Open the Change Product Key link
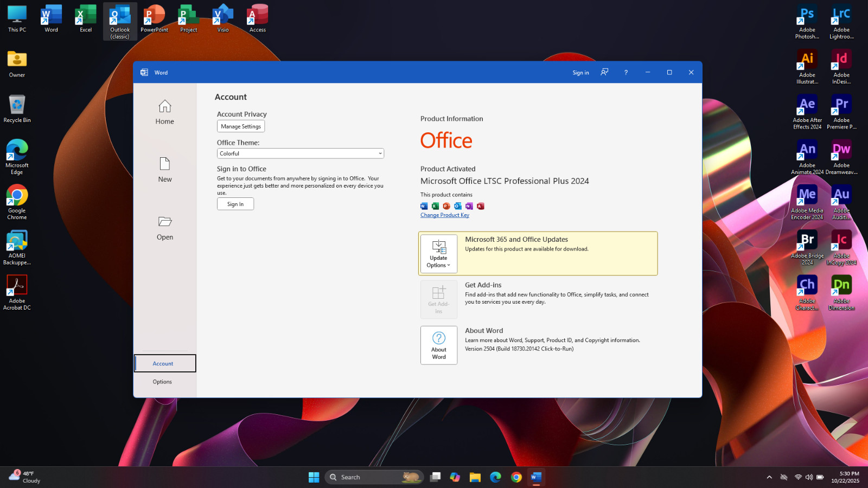 [x=445, y=215]
